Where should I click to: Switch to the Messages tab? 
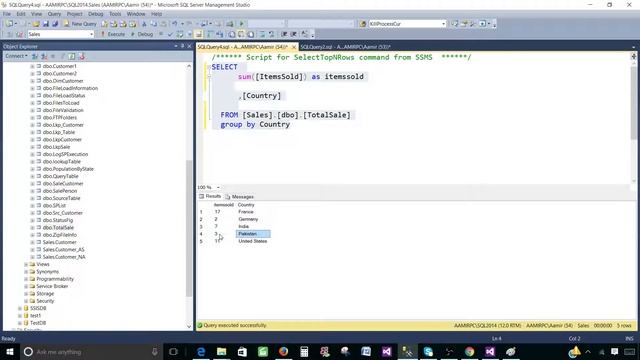click(x=239, y=197)
